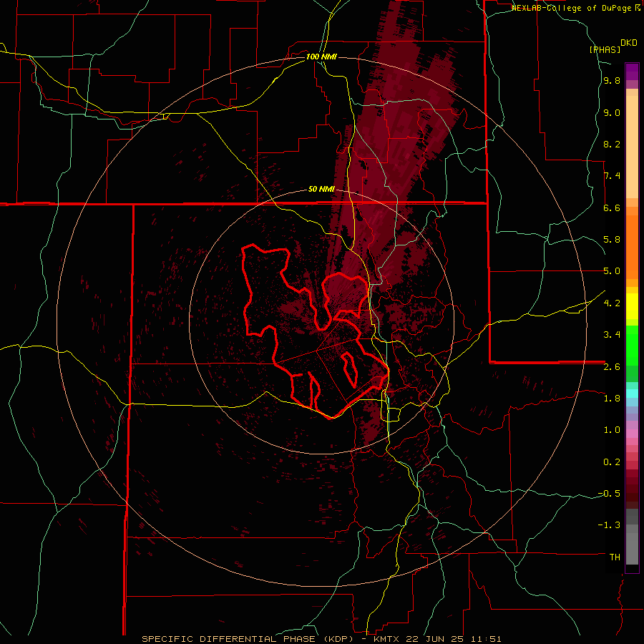
Task: Click the 50 NMI range ring label
Action: coord(321,189)
